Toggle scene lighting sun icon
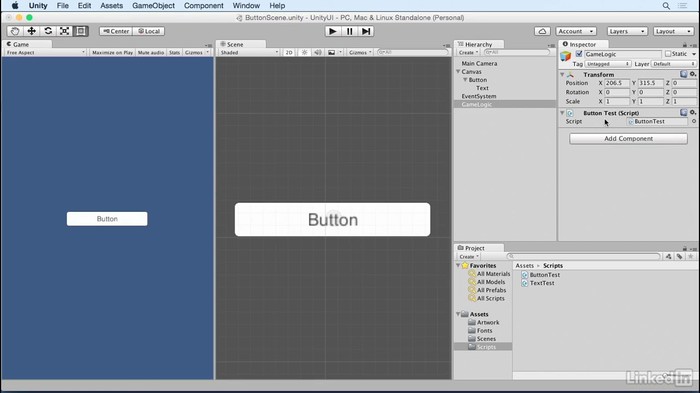Image resolution: width=700 pixels, height=393 pixels. (304, 52)
